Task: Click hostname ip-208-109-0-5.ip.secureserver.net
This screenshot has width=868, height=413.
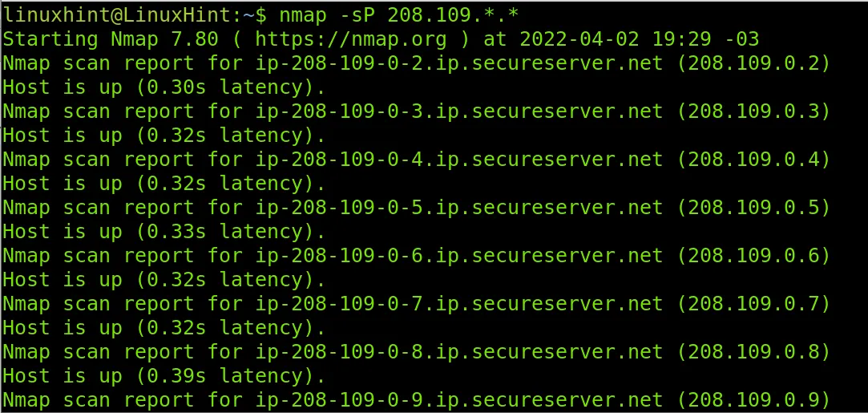Action: point(459,207)
